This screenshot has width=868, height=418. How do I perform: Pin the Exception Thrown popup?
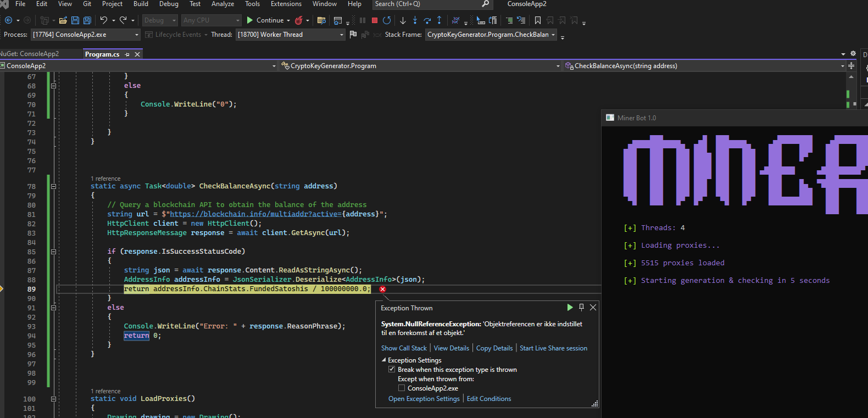point(581,308)
